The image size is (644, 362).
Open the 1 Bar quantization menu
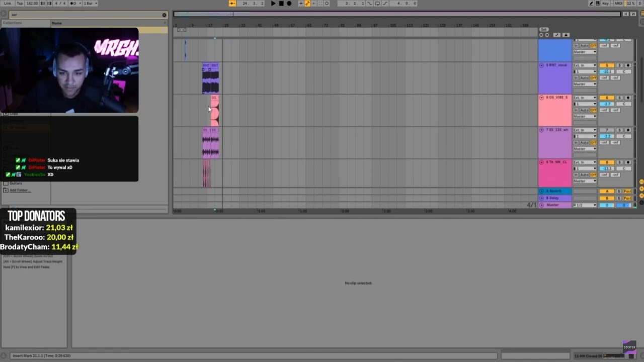pyautogui.click(x=91, y=4)
